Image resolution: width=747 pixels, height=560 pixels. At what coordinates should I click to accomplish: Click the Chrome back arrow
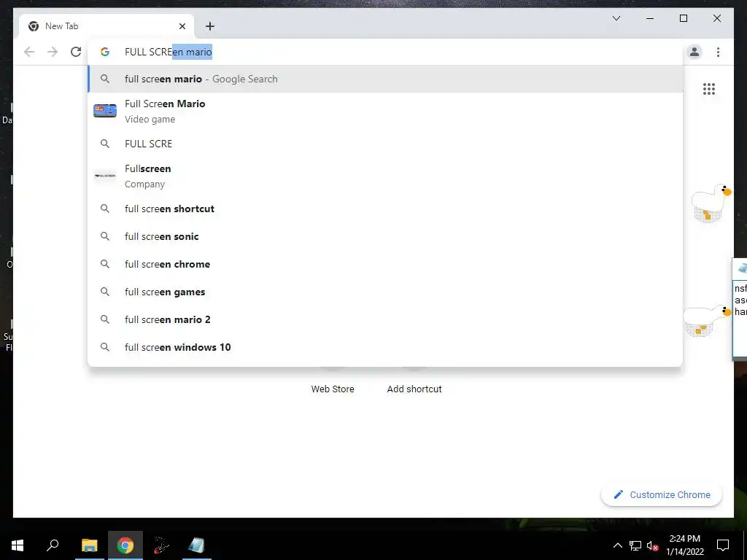tap(29, 52)
